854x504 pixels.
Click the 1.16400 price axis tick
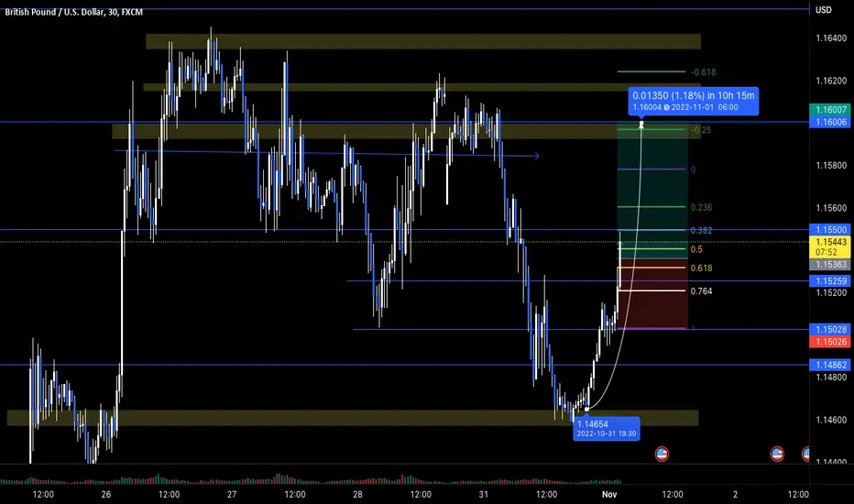[831, 38]
